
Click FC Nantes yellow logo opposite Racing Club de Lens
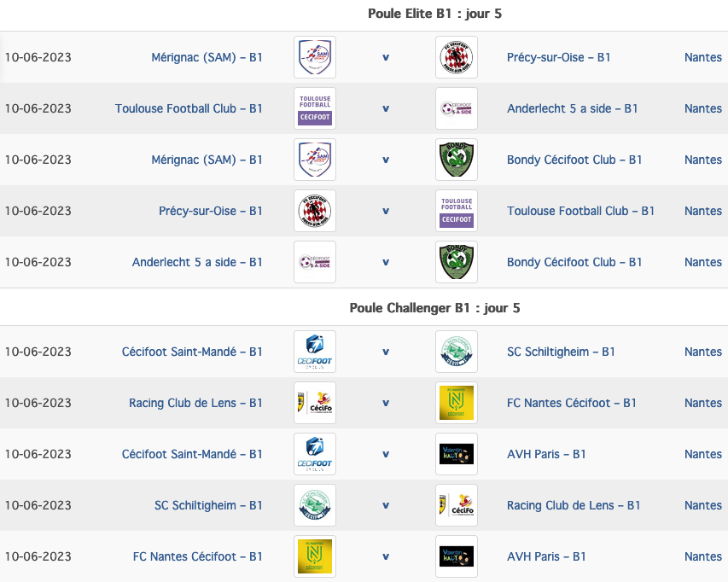pos(457,403)
